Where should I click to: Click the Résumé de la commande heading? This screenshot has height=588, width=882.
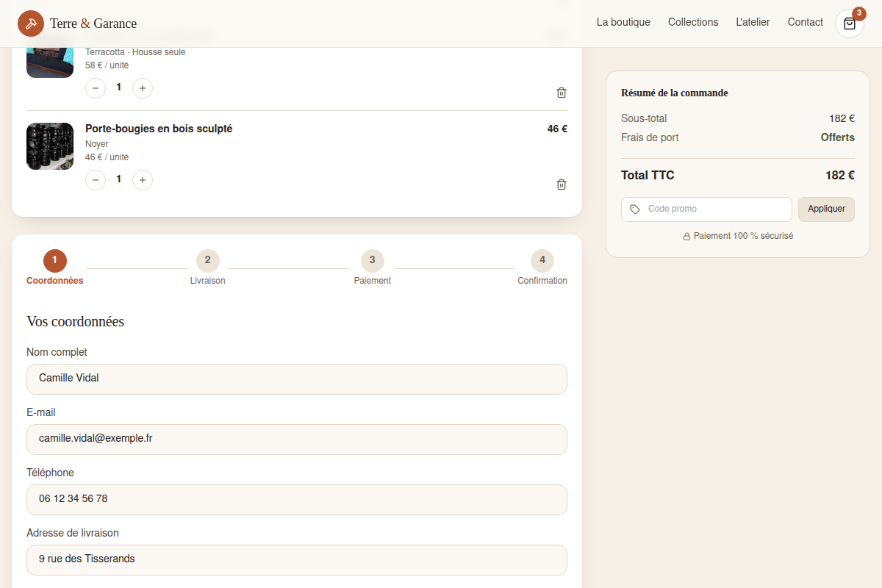(675, 93)
